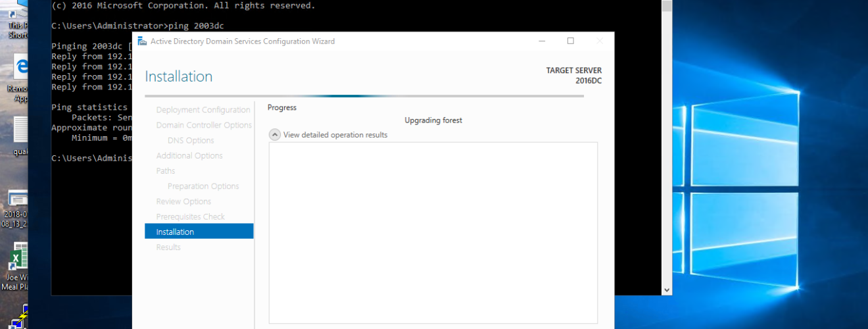The image size is (868, 329).
Task: Maximize the Configuration Wizard window
Action: (x=571, y=41)
